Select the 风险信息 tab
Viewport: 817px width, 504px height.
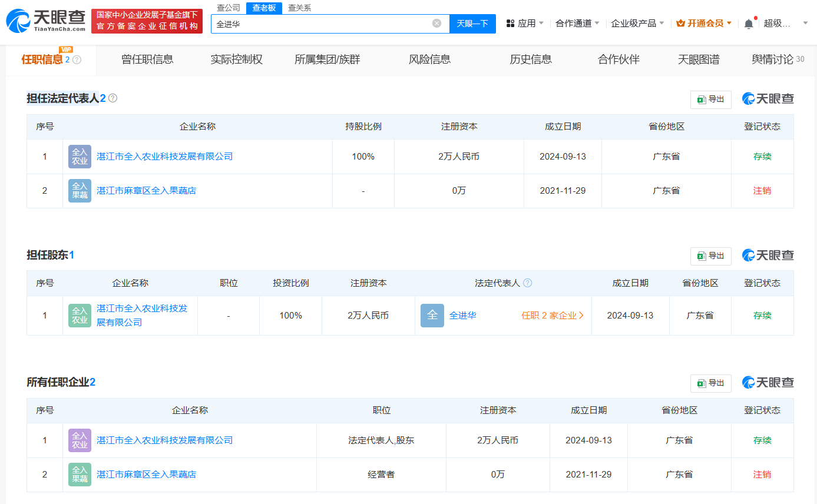[429, 59]
